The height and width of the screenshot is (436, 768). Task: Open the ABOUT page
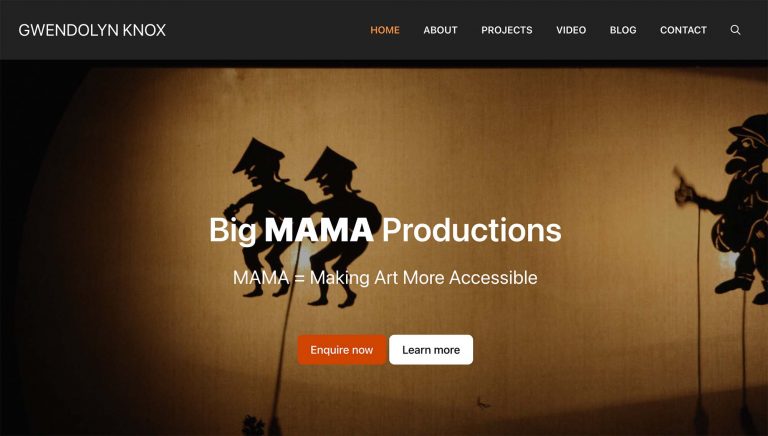[x=440, y=30]
